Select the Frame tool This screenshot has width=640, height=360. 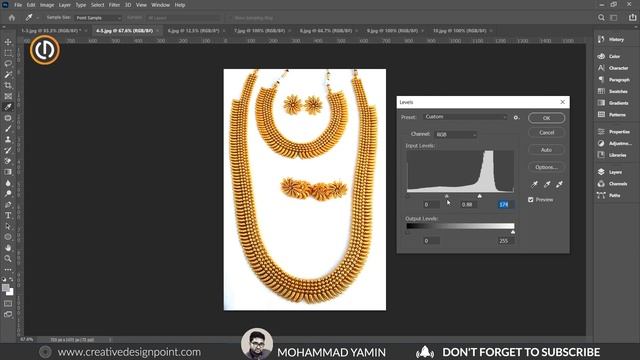tap(8, 96)
